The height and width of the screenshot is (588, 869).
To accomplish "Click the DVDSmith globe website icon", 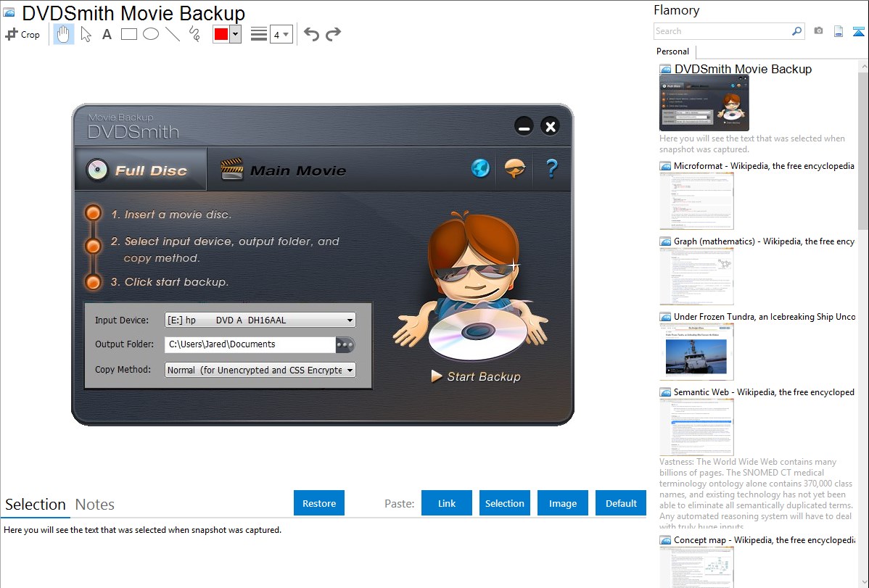I will tap(480, 168).
